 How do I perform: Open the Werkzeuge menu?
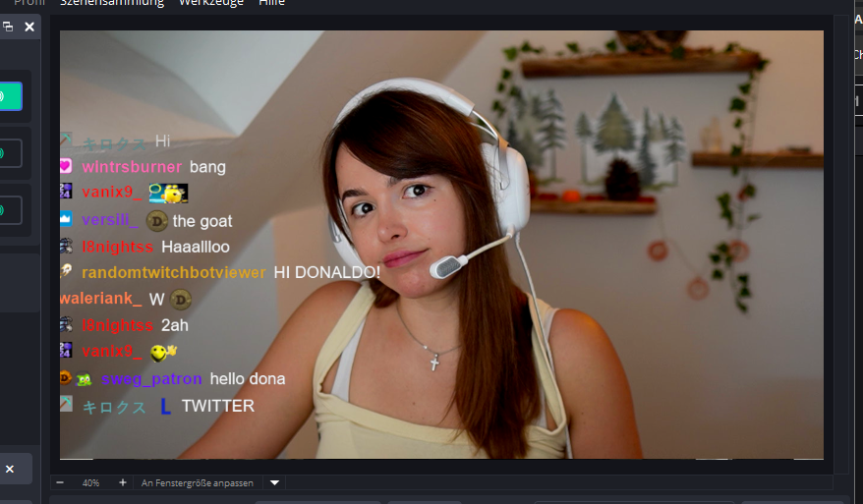210,3
